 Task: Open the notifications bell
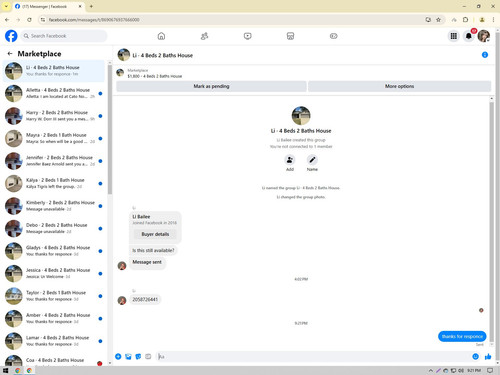[469, 36]
